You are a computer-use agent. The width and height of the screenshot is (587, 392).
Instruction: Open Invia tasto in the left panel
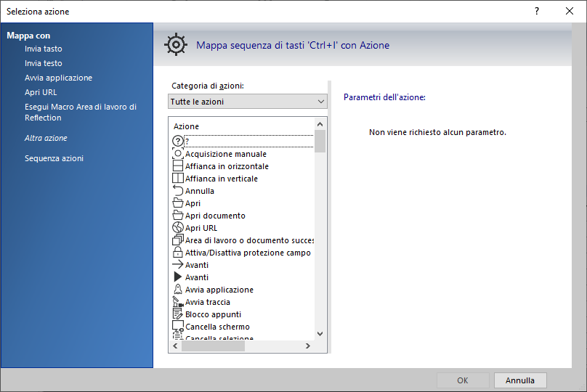point(44,49)
